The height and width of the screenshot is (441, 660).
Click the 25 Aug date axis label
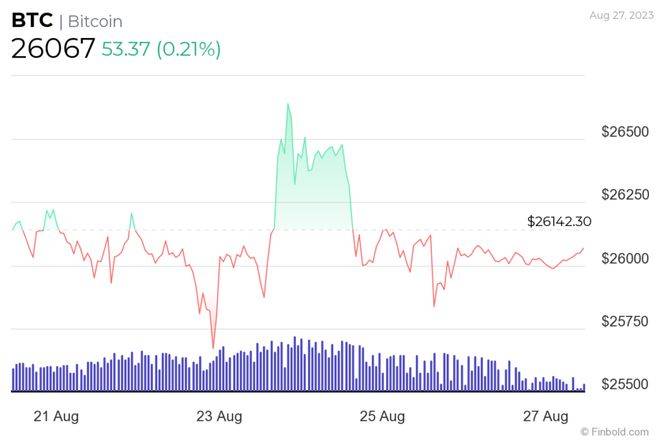[x=382, y=414]
